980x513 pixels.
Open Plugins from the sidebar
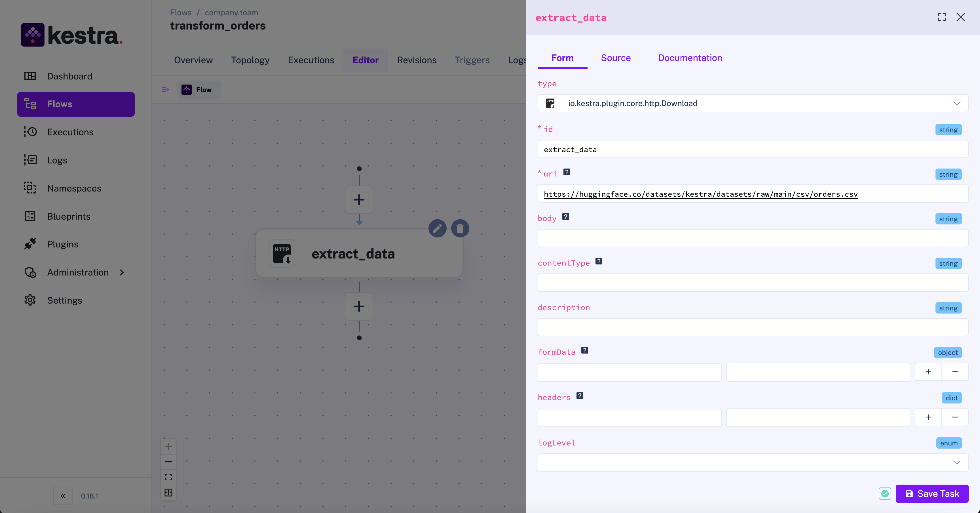[62, 244]
